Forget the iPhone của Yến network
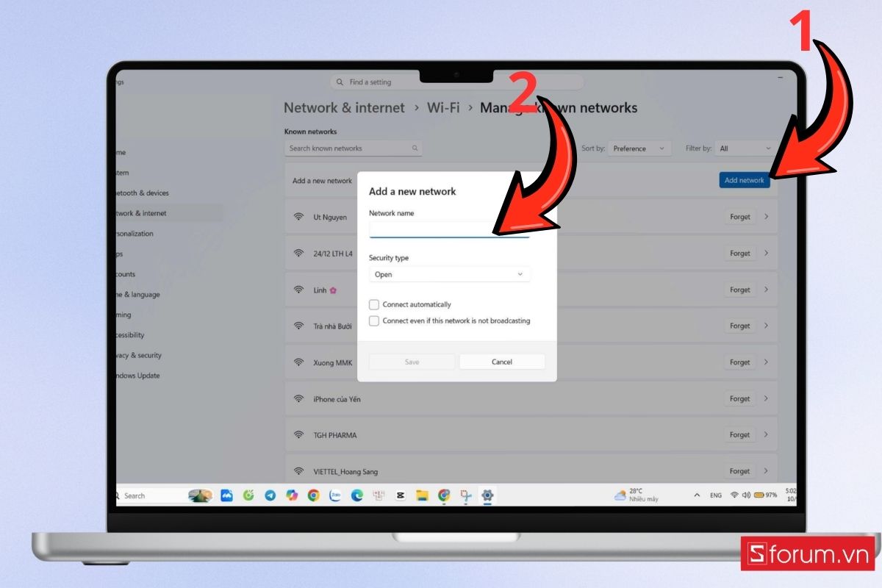The height and width of the screenshot is (588, 882). point(740,398)
